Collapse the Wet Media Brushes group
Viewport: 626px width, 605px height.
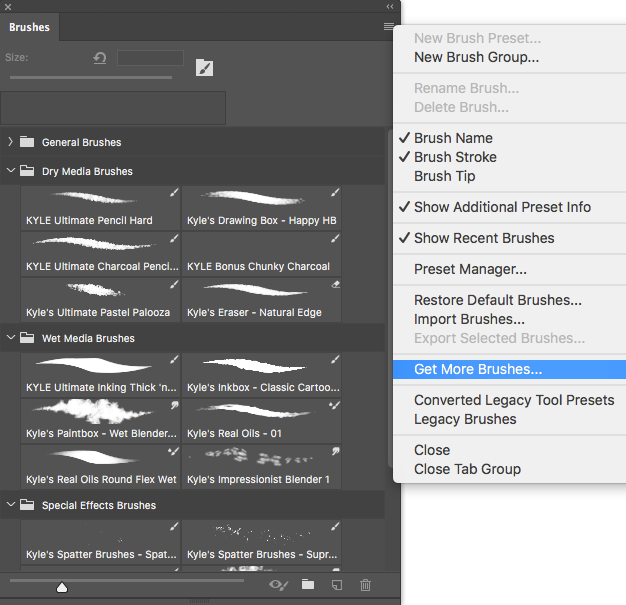(x=11, y=337)
